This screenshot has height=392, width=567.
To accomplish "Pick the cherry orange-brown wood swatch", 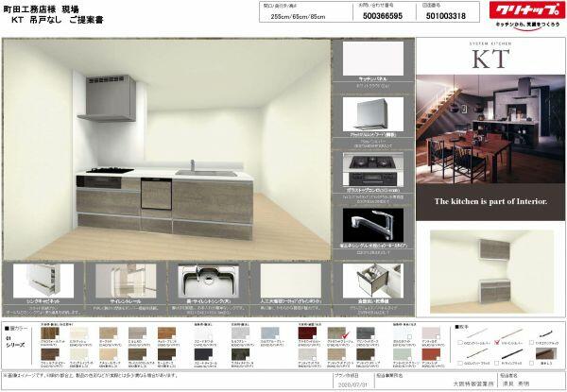I will click(166, 333).
